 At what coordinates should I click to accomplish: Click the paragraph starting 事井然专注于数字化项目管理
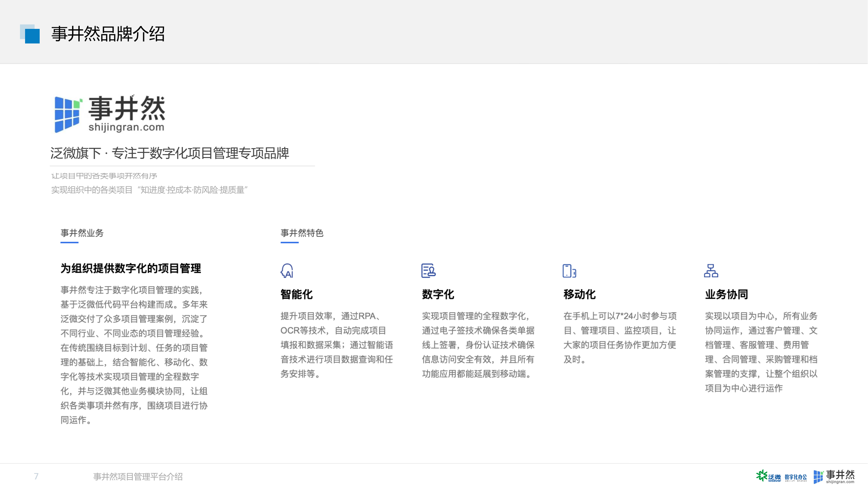point(134,355)
